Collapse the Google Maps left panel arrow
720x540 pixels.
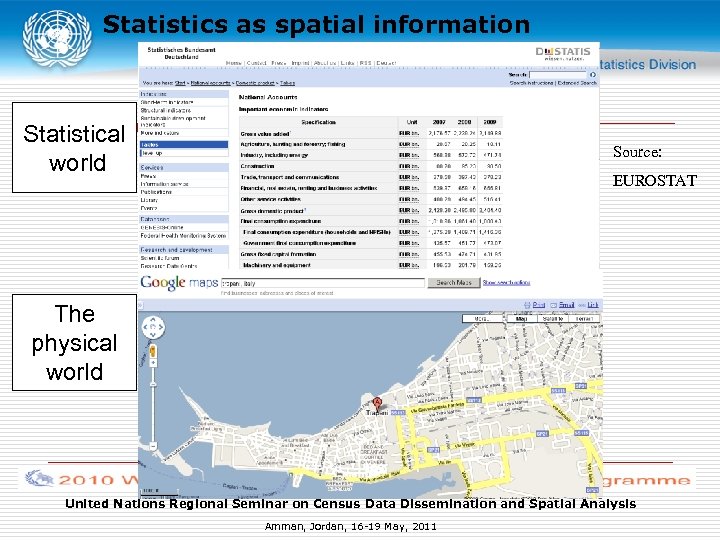pos(141,305)
